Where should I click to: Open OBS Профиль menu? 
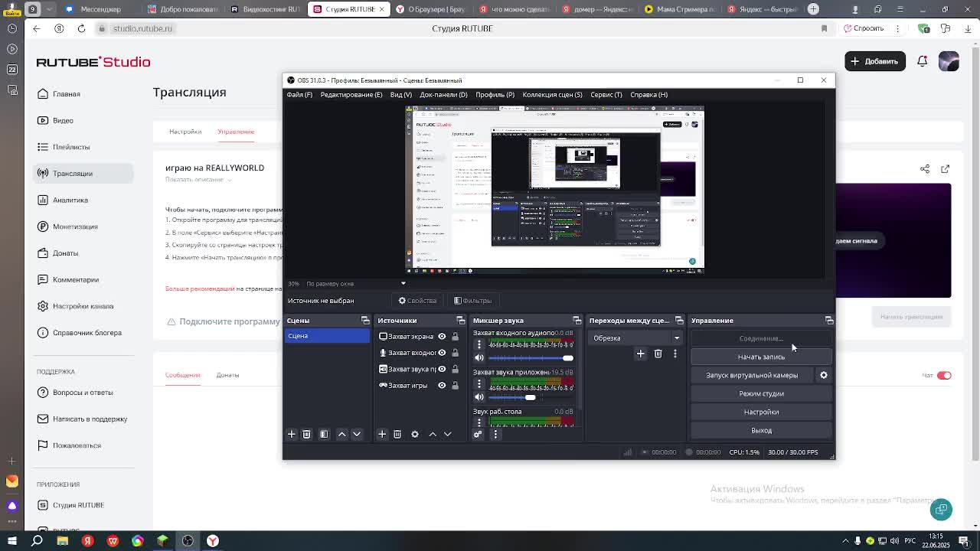click(x=495, y=95)
